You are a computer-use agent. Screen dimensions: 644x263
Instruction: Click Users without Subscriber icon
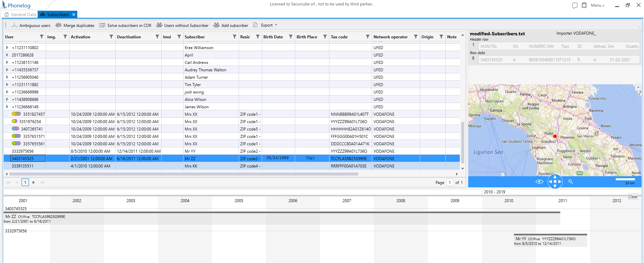tap(159, 25)
